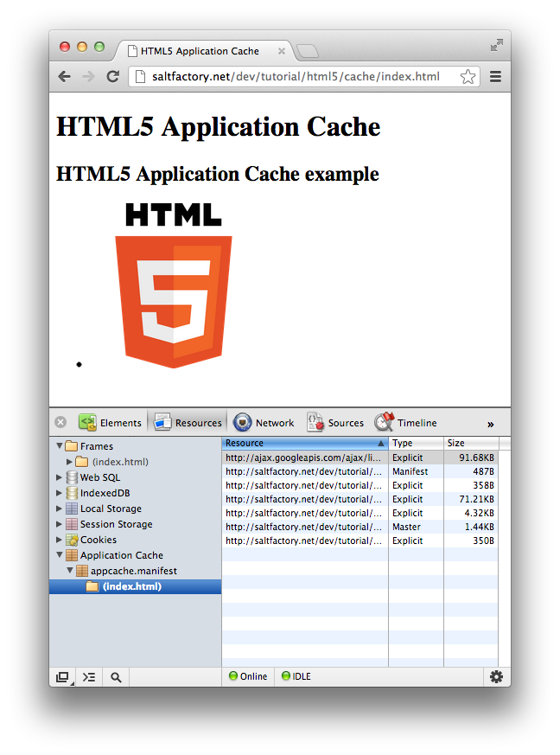Select the Local Storage table icon
The height and width of the screenshot is (755, 560).
(72, 509)
